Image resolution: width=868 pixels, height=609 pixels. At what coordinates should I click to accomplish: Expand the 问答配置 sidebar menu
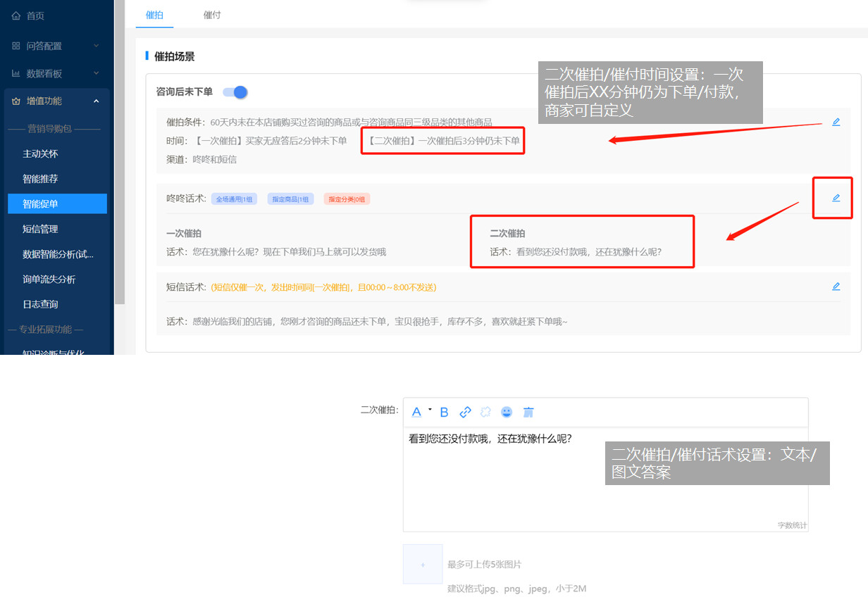[97, 46]
